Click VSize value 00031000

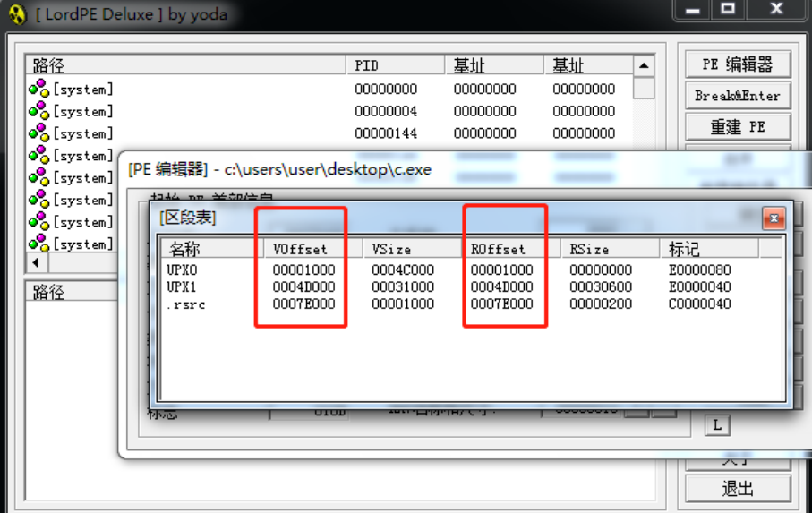coord(403,286)
